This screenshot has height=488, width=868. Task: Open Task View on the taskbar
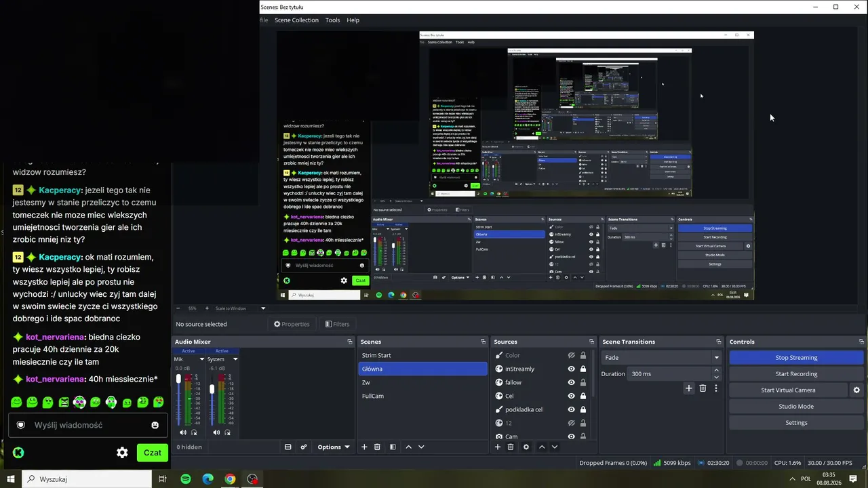click(x=163, y=479)
